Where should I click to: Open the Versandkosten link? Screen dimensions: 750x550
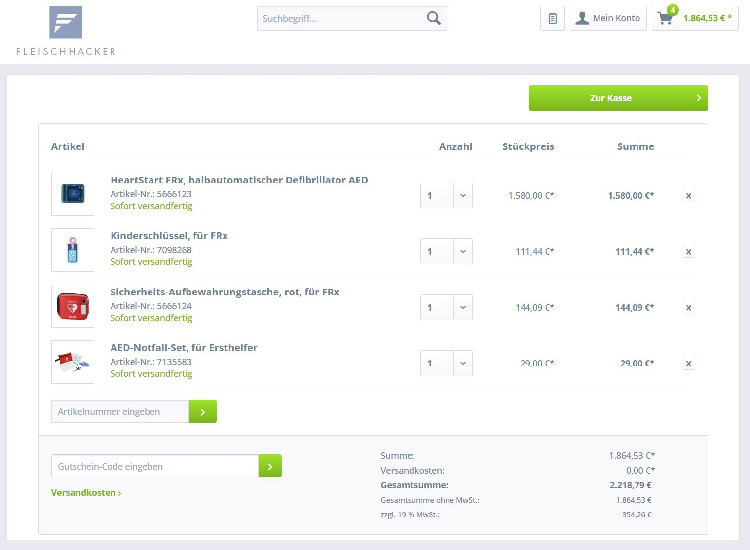coord(86,493)
